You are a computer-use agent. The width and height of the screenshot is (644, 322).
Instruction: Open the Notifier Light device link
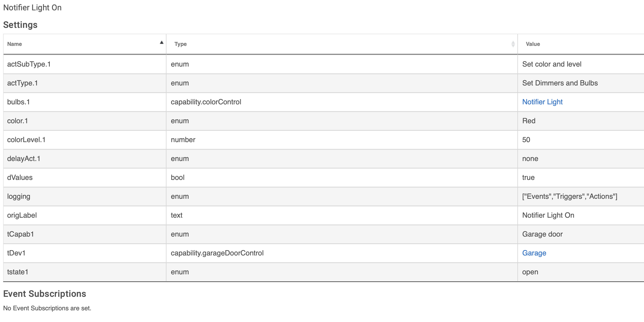pyautogui.click(x=542, y=102)
